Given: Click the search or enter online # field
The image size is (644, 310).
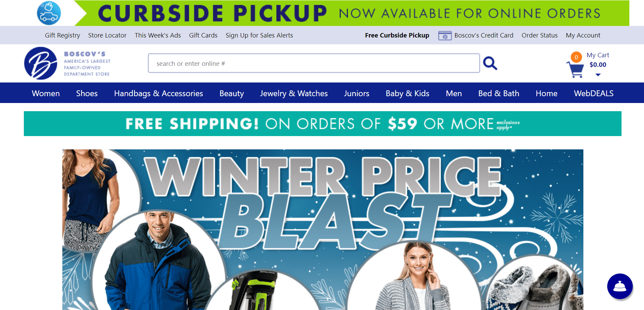Looking at the screenshot, I should pos(314,63).
